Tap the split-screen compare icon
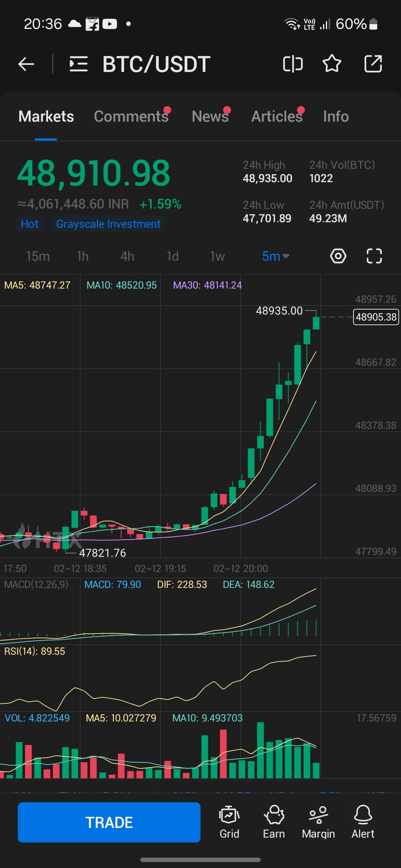 point(293,64)
